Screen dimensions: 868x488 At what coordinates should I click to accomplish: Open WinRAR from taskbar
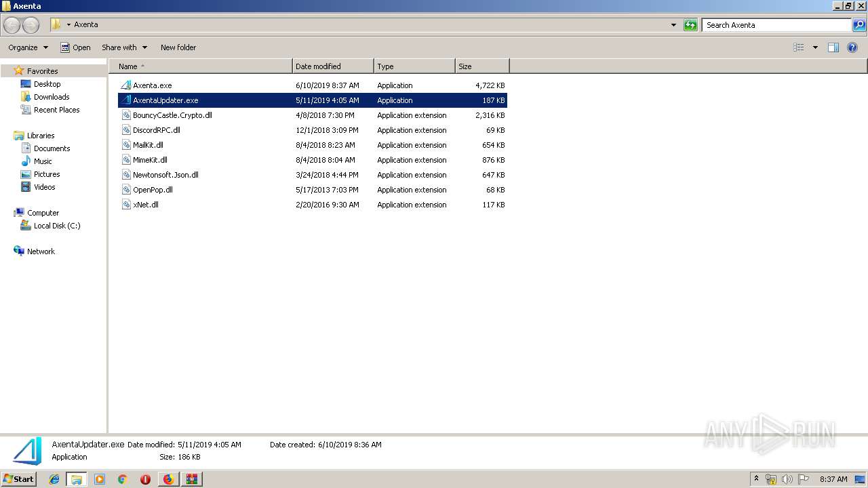tap(192, 479)
